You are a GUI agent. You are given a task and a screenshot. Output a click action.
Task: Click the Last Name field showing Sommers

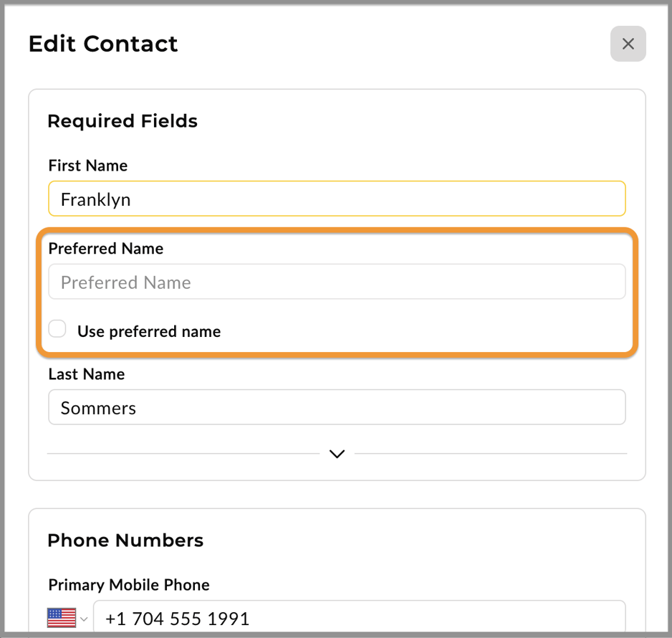337,407
